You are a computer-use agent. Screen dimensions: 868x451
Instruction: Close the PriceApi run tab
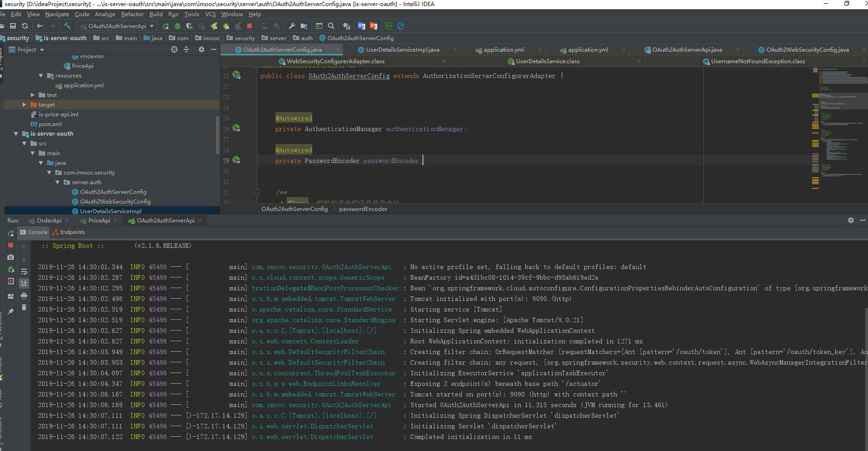pyautogui.click(x=115, y=221)
